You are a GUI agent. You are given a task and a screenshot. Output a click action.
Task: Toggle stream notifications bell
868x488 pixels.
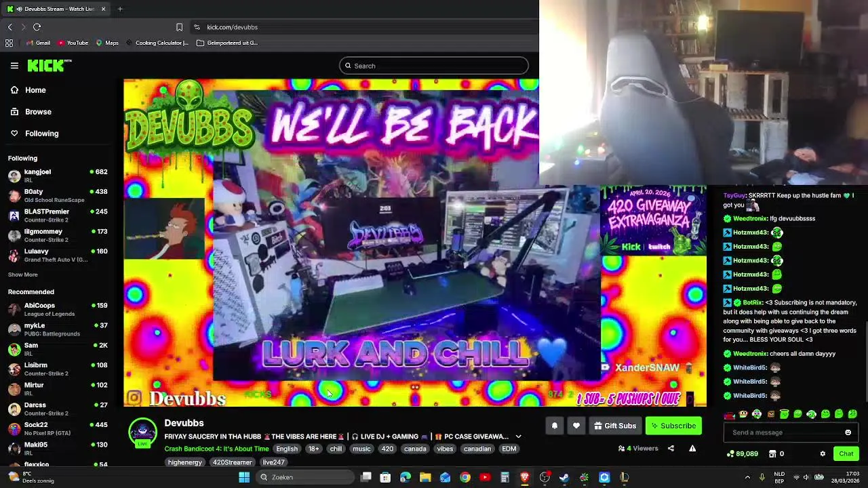[555, 426]
